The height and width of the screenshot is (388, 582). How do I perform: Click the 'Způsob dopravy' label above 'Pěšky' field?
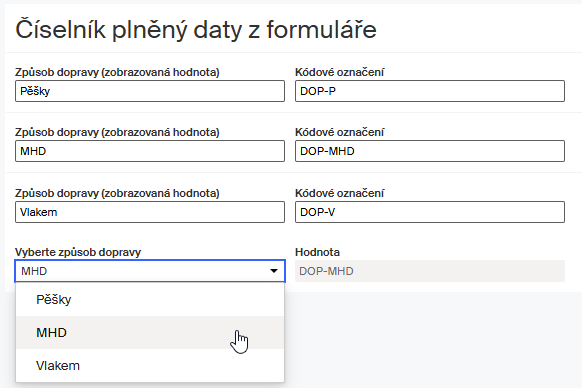click(117, 72)
